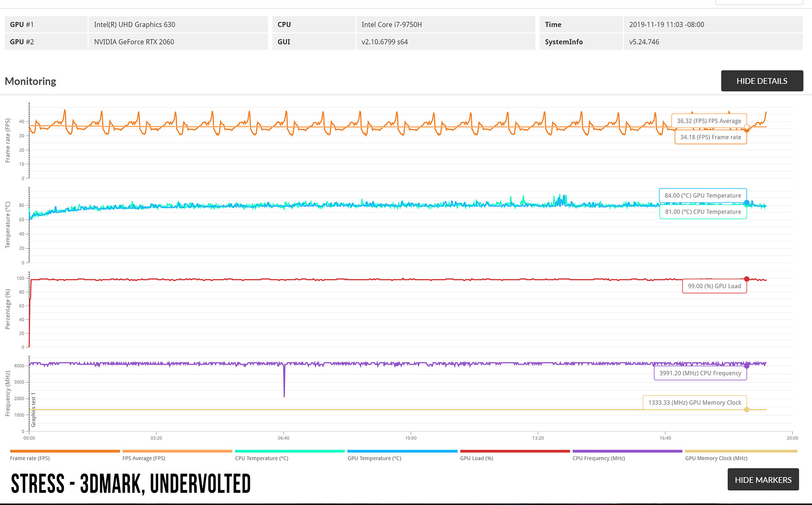
Task: Click the v2.10.6799 s64 GUI value
Action: (x=385, y=42)
